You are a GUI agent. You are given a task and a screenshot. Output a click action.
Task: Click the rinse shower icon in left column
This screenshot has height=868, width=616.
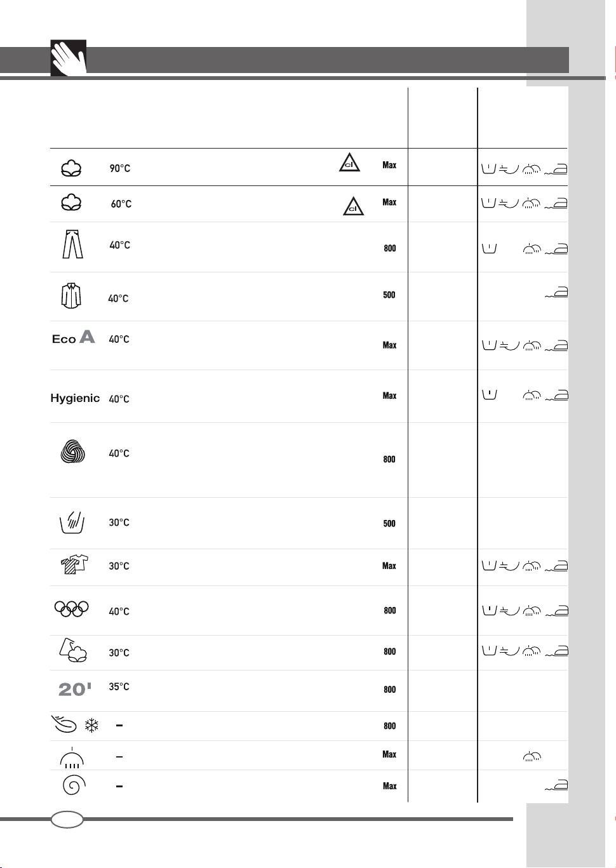(x=72, y=758)
